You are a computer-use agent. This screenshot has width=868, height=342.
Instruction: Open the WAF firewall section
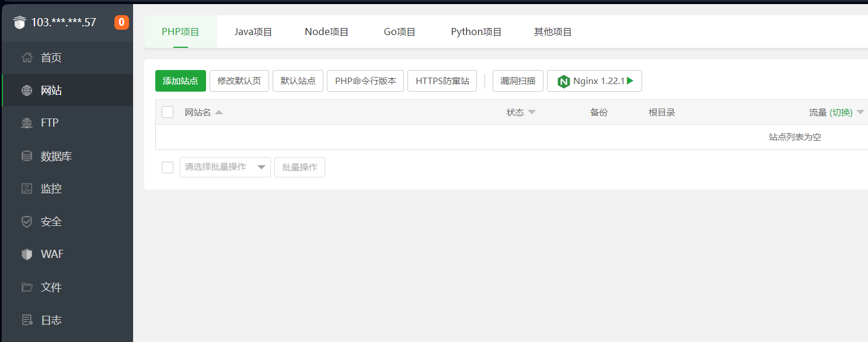(51, 254)
